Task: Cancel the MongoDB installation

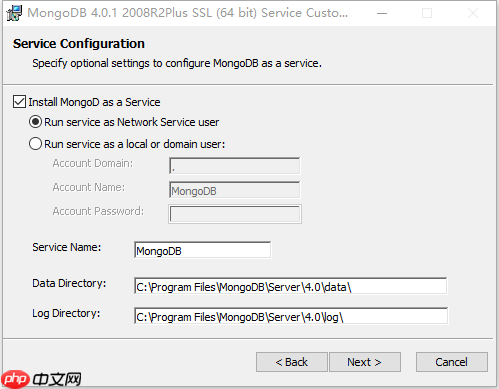Action: click(x=452, y=362)
